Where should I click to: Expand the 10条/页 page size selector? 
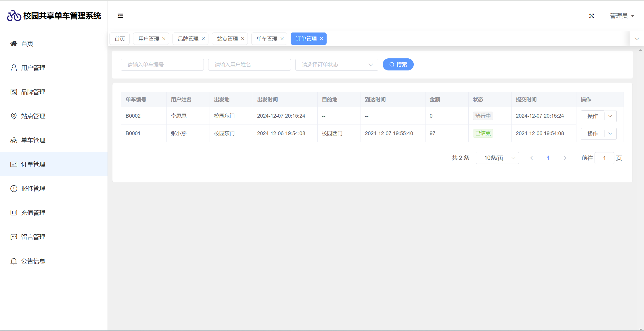pos(497,158)
